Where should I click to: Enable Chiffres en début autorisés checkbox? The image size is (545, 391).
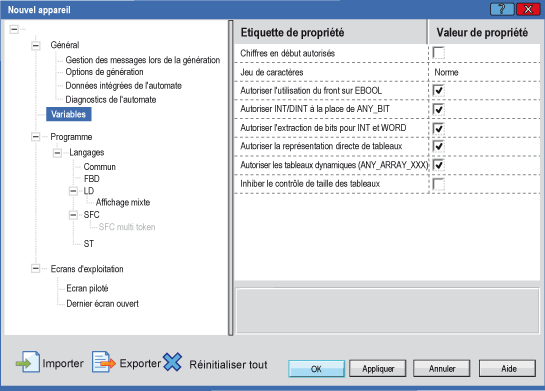click(x=439, y=53)
